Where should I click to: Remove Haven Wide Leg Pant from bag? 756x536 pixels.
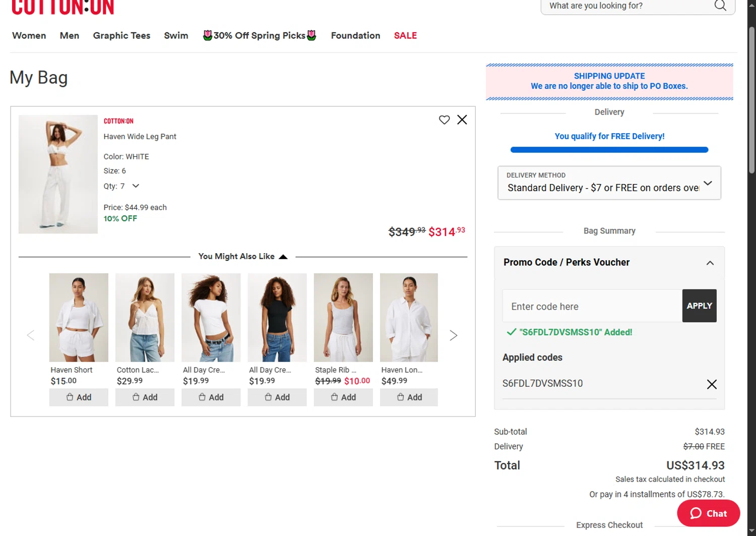click(462, 120)
